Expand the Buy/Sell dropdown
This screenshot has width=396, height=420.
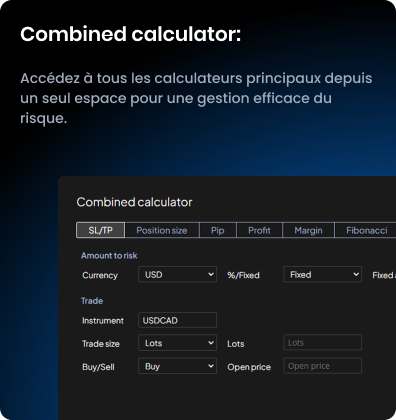click(x=177, y=366)
